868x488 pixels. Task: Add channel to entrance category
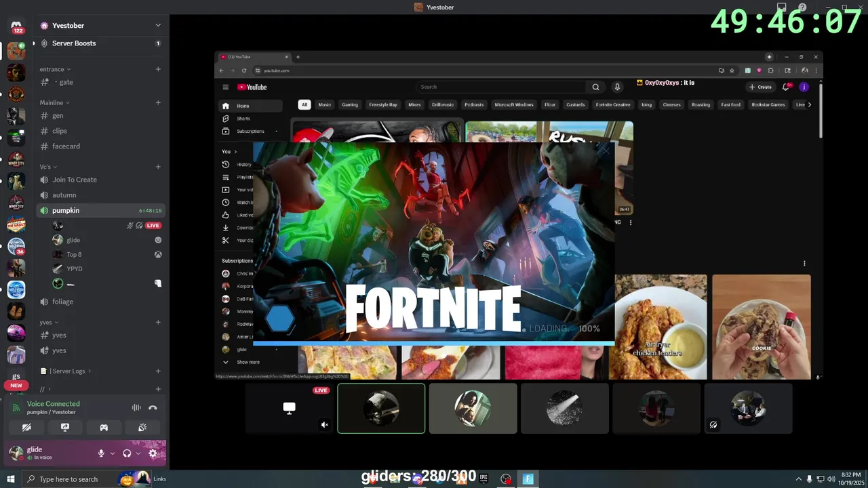pyautogui.click(x=158, y=69)
